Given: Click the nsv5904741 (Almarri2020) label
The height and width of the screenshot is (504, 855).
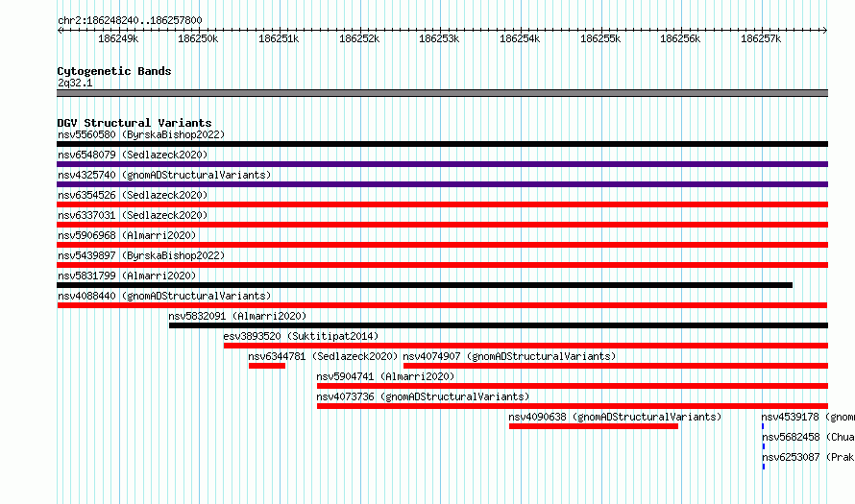Looking at the screenshot, I should point(385,376).
